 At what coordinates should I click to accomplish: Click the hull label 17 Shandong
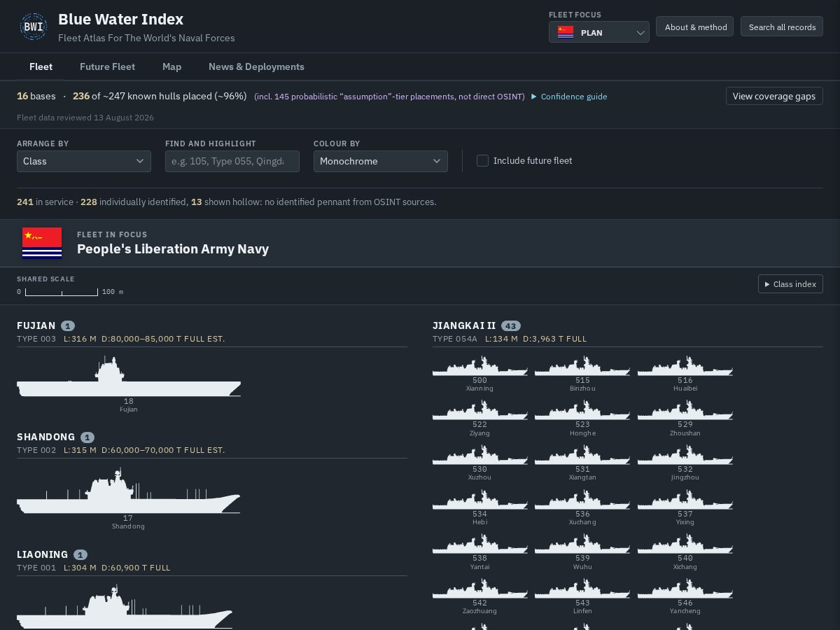[x=128, y=522]
